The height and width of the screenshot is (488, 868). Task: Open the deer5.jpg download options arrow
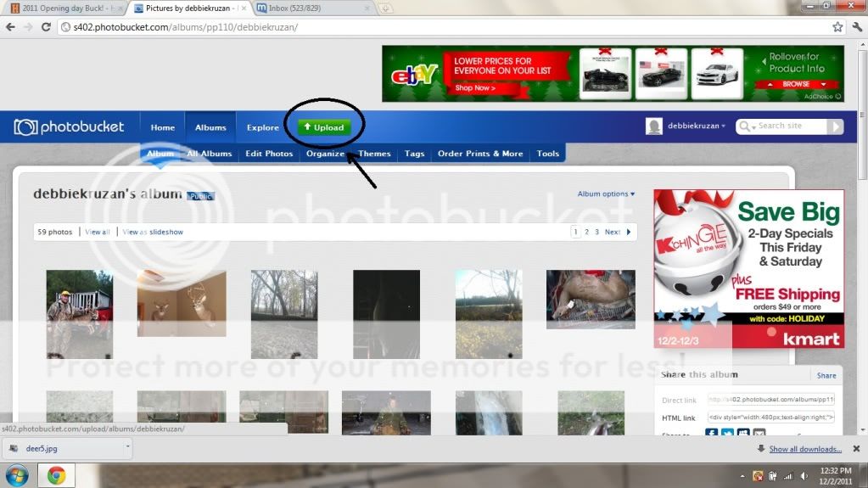[x=127, y=446]
